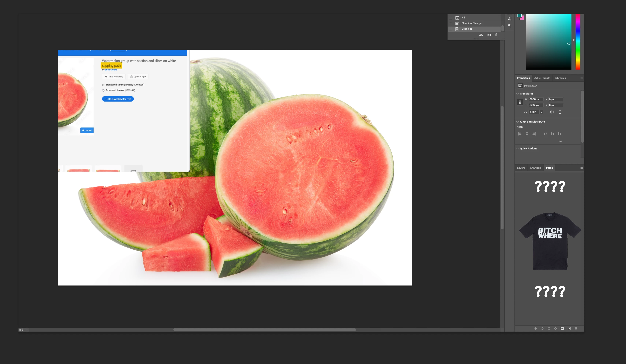Open the Character panel icon
Screen dimensions: 626x364
(x=510, y=19)
